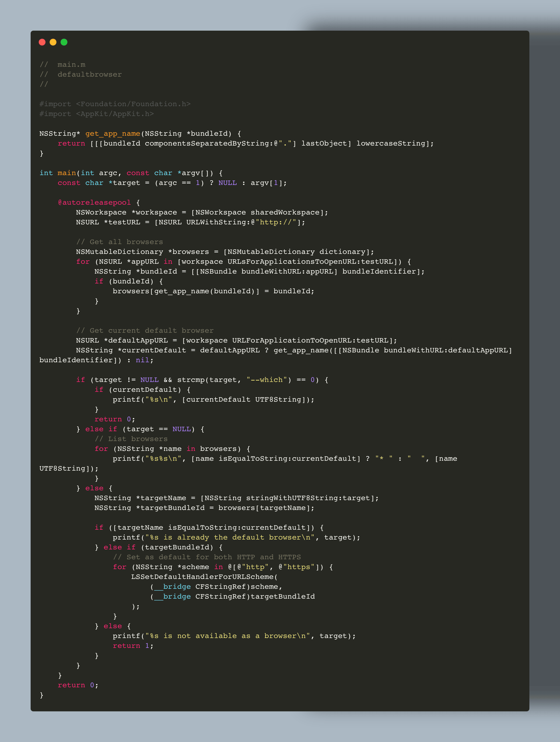Click the word "sharedWorkspace"
The image size is (560, 742).
285,212
